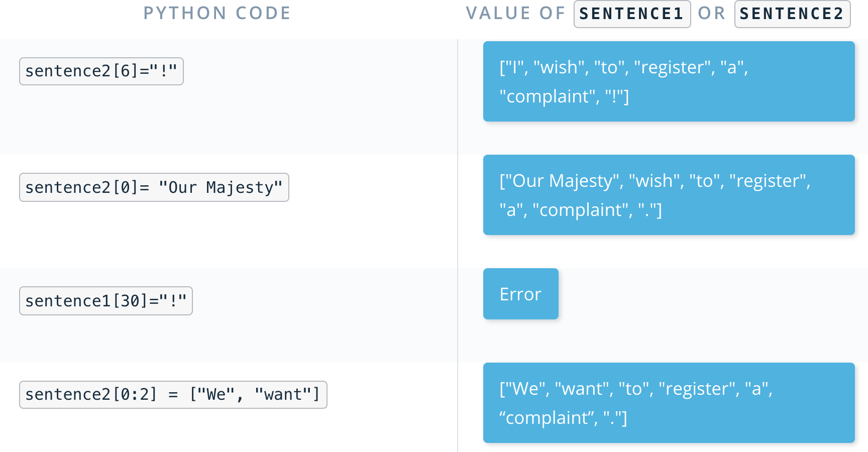Screen dimensions: 868x452
Task: Select the answer card ending with "!"
Action: click(668, 81)
